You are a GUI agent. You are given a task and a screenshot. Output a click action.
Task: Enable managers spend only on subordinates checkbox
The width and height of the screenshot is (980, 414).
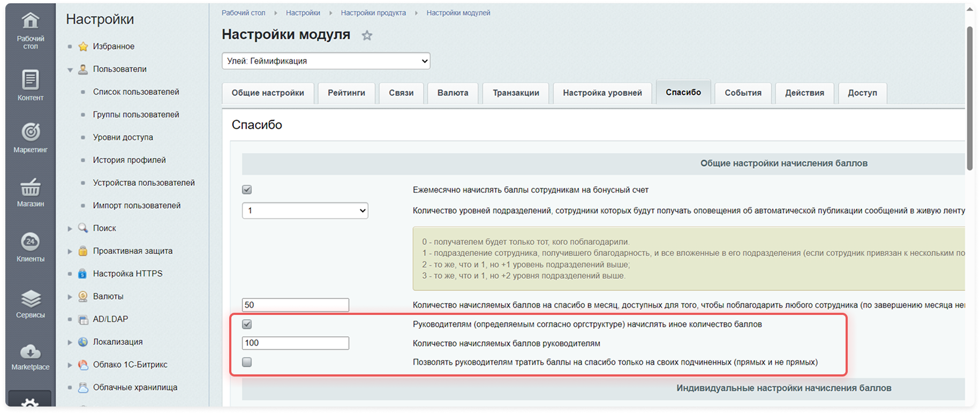click(x=247, y=362)
